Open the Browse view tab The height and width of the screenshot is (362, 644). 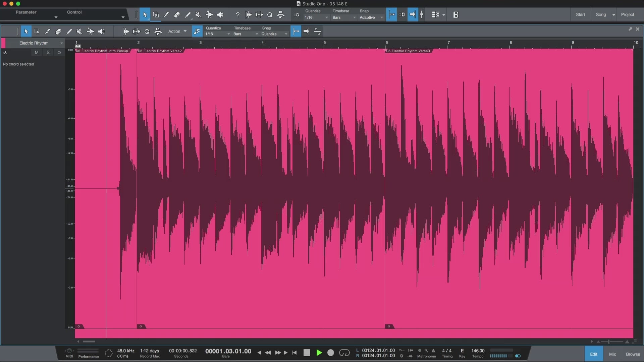click(633, 354)
